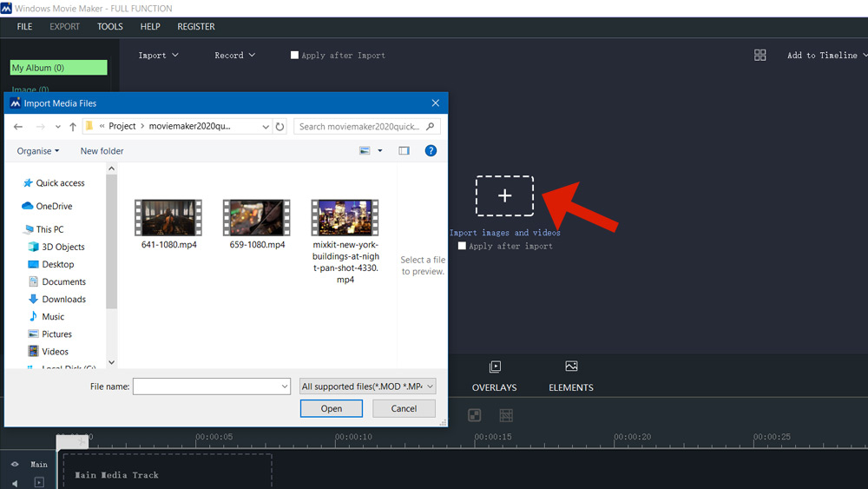Open dialog help question mark
The height and width of the screenshot is (489, 868).
click(431, 150)
